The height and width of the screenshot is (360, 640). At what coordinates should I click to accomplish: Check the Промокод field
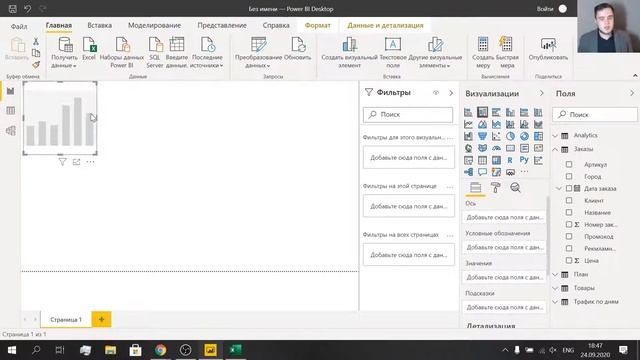(569, 236)
